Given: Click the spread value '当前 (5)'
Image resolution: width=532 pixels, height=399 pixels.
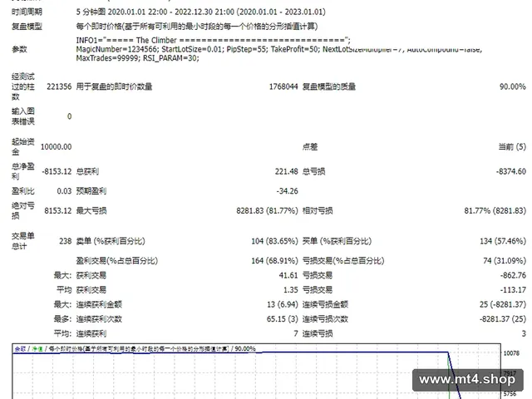Looking at the screenshot, I should [x=512, y=146].
